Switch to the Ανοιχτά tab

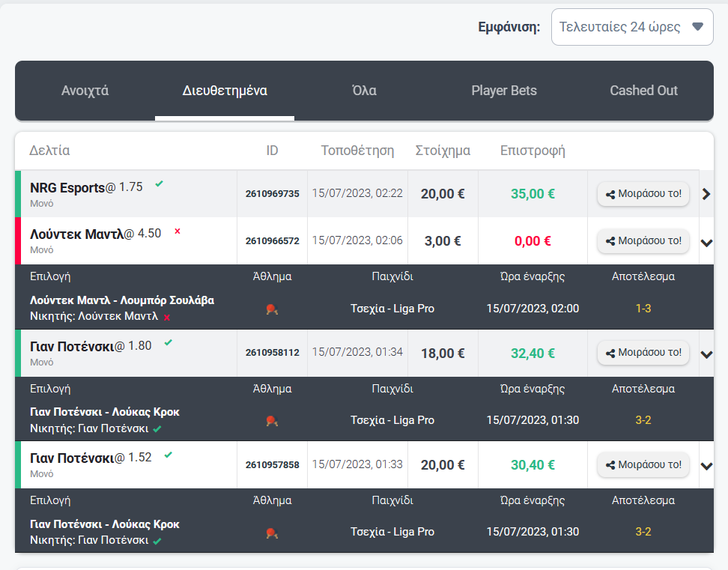coord(85,91)
